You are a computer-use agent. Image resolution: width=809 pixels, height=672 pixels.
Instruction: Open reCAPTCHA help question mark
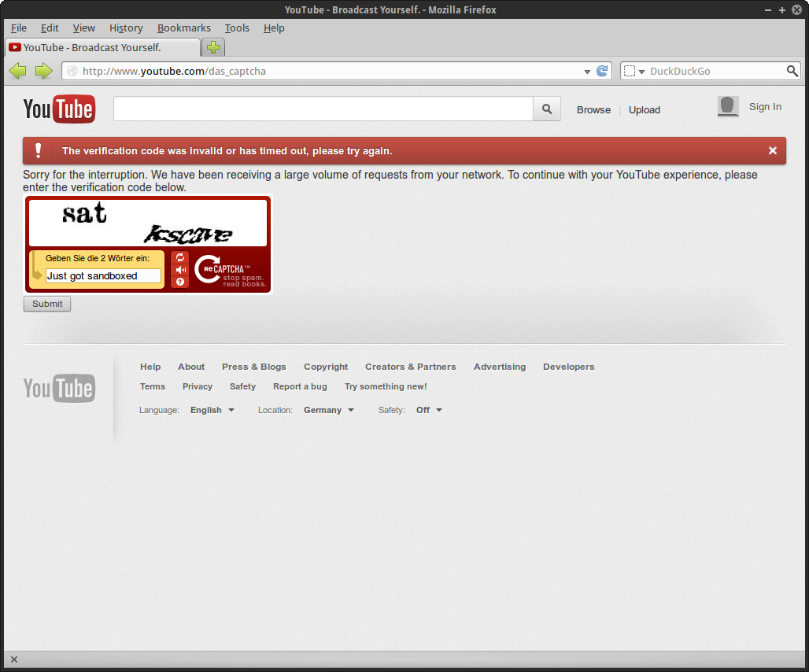tap(180, 282)
